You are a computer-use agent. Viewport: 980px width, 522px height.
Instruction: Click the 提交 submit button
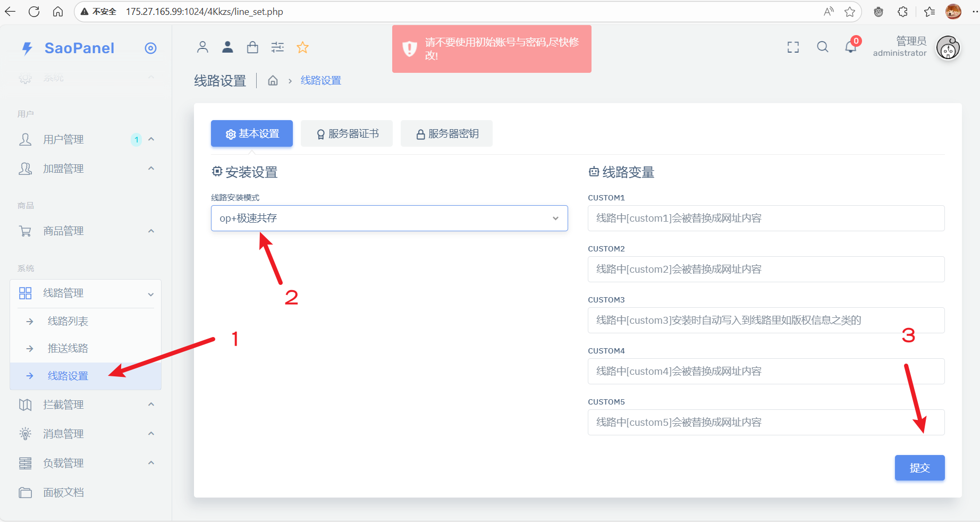[919, 468]
